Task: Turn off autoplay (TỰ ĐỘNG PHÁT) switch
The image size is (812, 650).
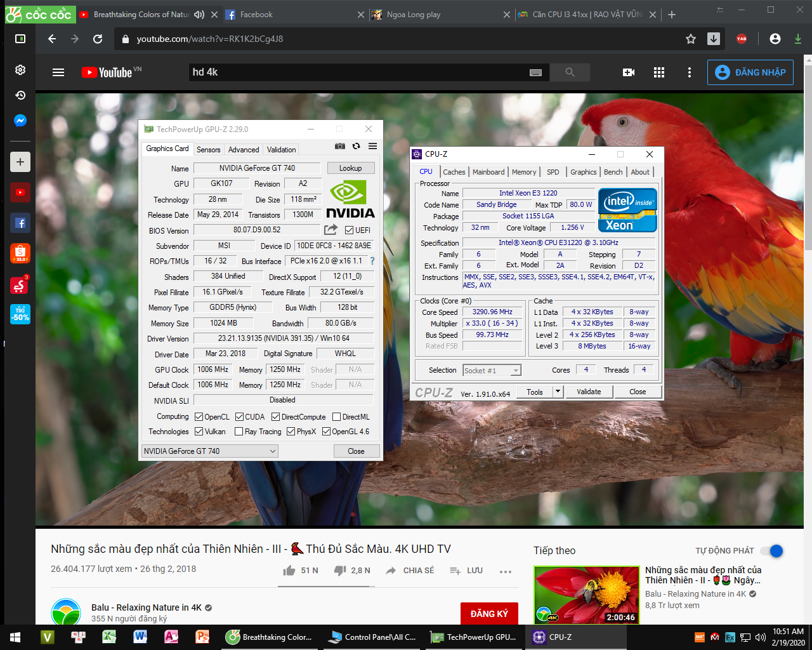Action: point(772,551)
